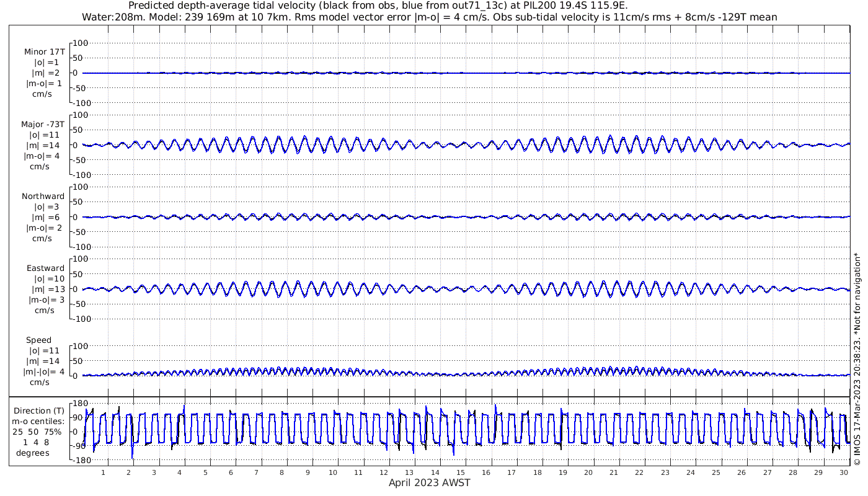This screenshot has height=496, width=868.
Task: Click the '|m-o|= 4' value under Major
Action: point(43,156)
